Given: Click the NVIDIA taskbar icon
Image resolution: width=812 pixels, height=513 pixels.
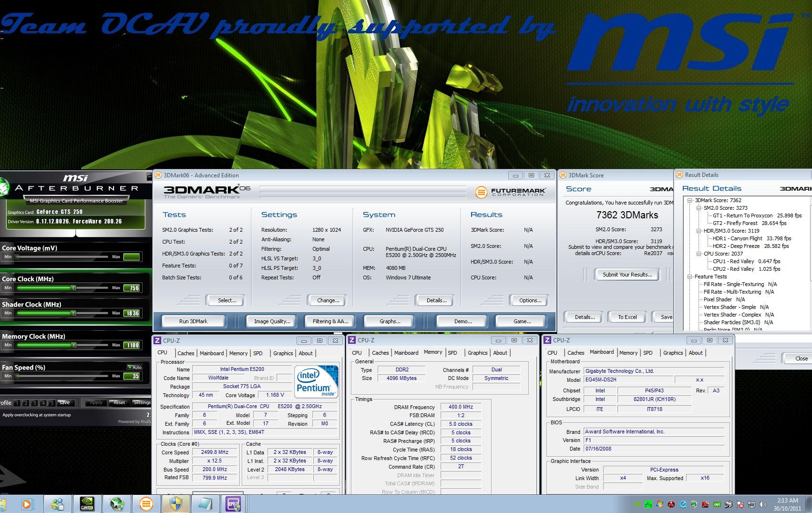Looking at the screenshot, I should point(87,504).
